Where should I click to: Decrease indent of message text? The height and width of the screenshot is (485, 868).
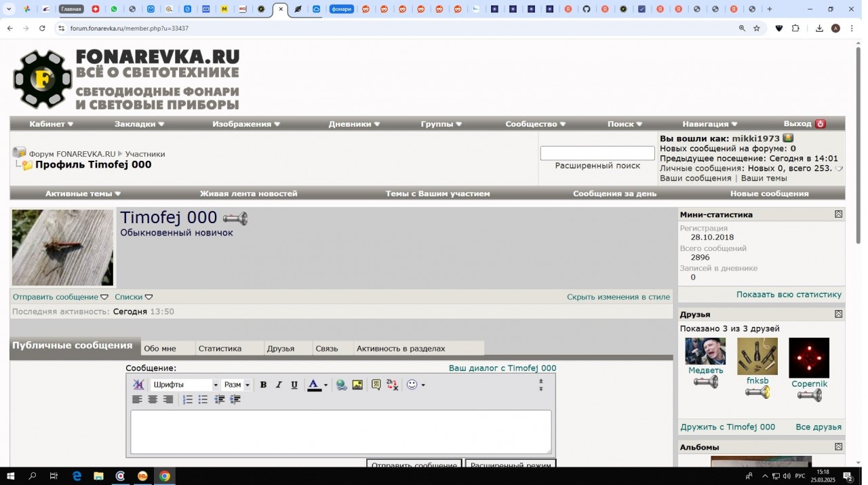(220, 400)
